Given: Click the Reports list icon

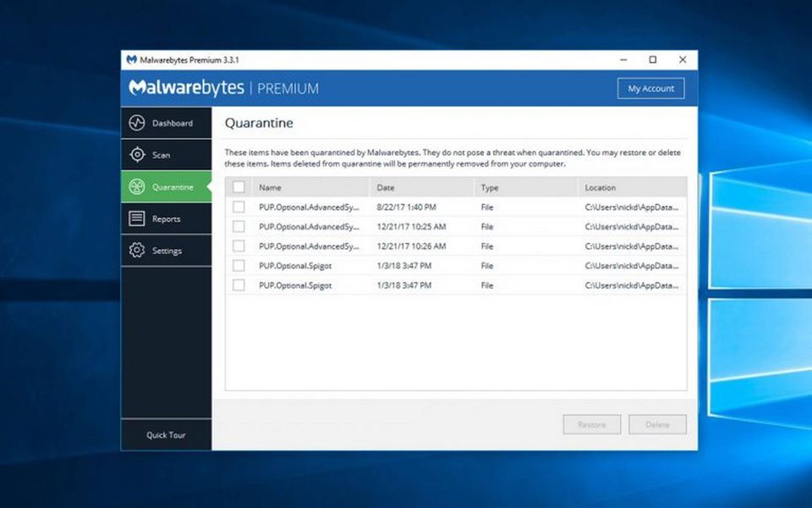Looking at the screenshot, I should [137, 219].
